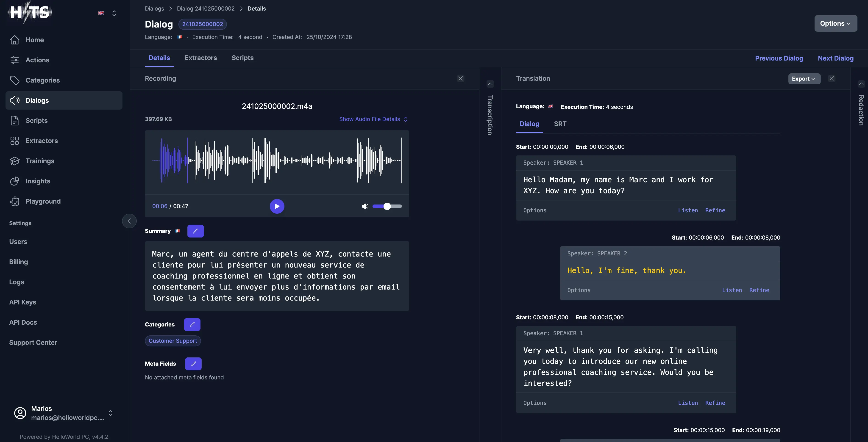Collapse the left navigation sidebar
The width and height of the screenshot is (868, 442).
click(129, 221)
